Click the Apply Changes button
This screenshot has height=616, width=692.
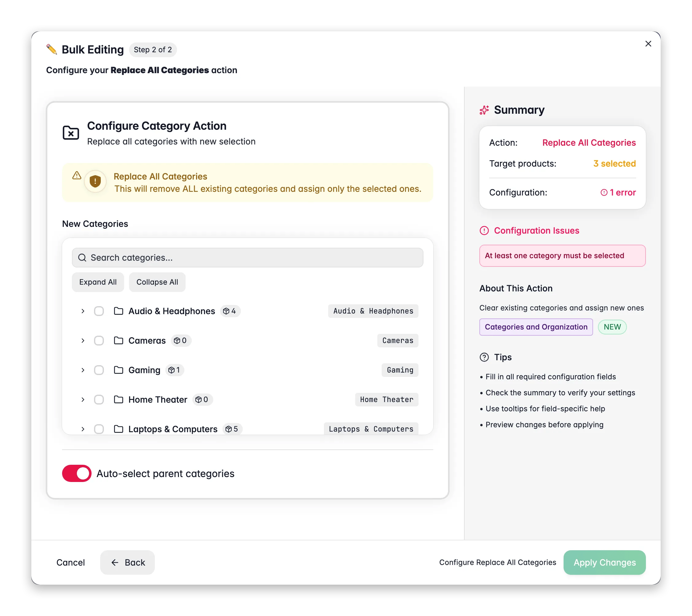tap(604, 562)
